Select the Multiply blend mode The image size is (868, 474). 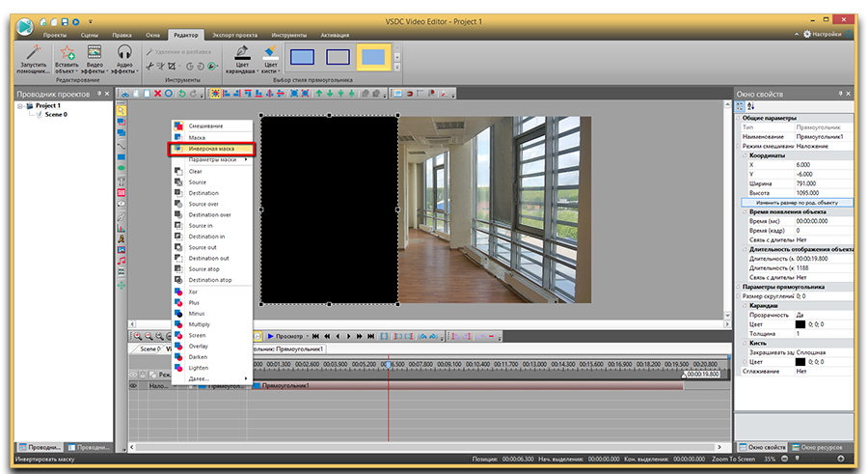click(x=212, y=324)
